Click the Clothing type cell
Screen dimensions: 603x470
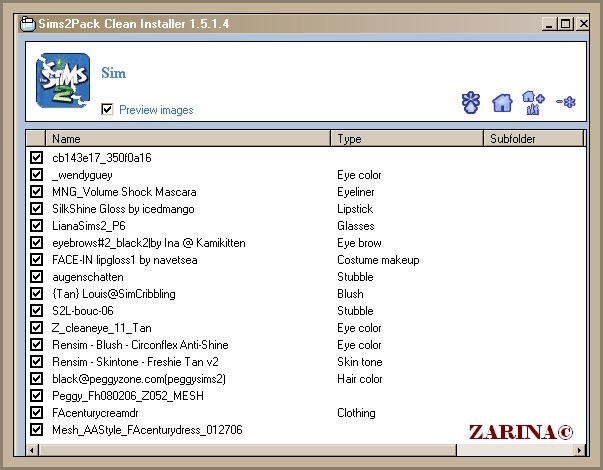tap(356, 413)
